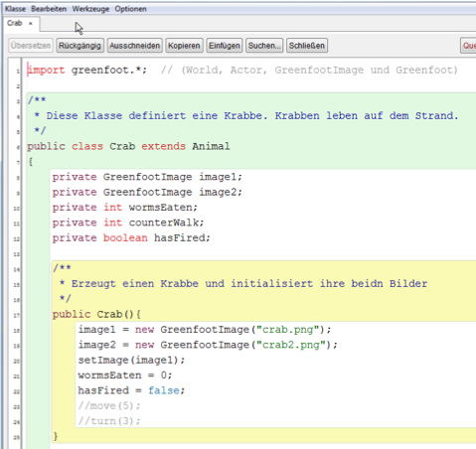476x449 pixels.
Task: Click the 'boolean' keyword
Action: (125, 238)
